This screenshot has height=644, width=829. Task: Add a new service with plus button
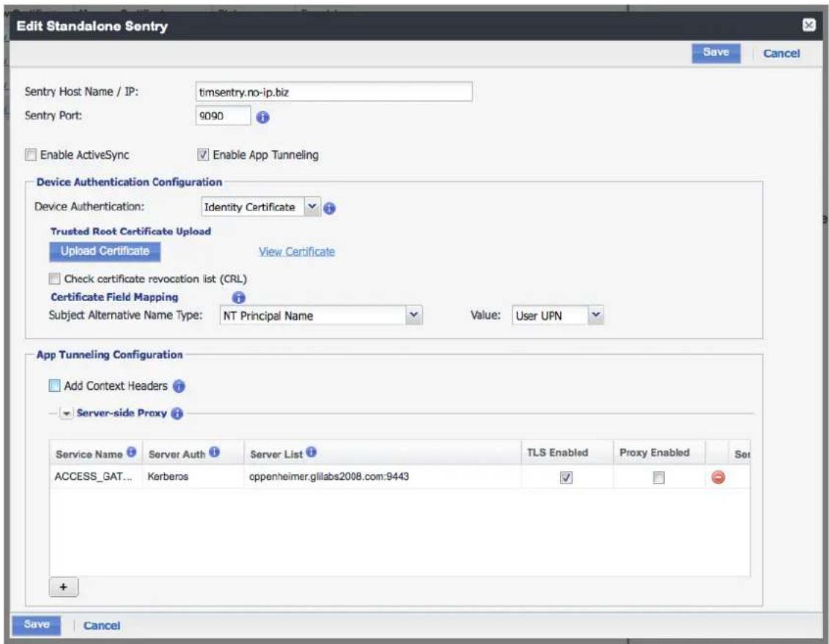[64, 587]
